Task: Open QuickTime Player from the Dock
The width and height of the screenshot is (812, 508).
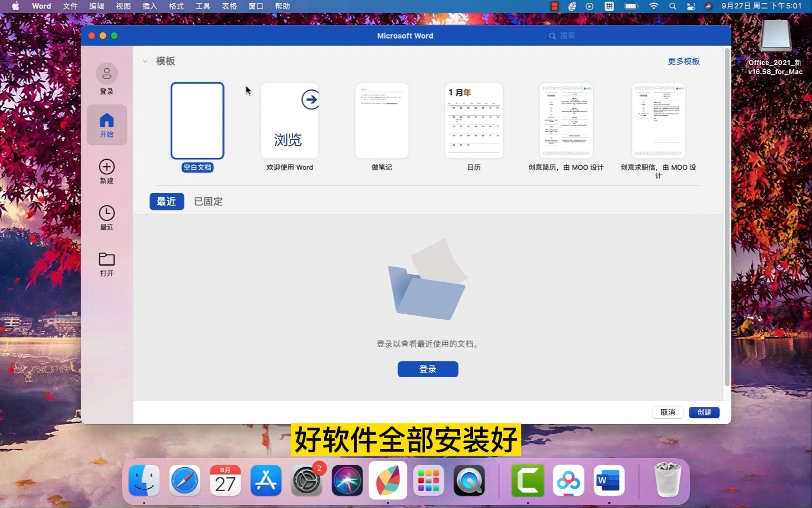Action: click(469, 481)
